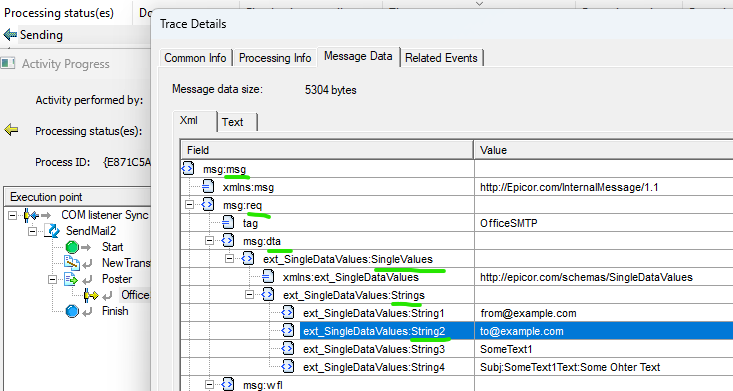The height and width of the screenshot is (391, 733).
Task: Click the Sending status text
Action: 41,35
